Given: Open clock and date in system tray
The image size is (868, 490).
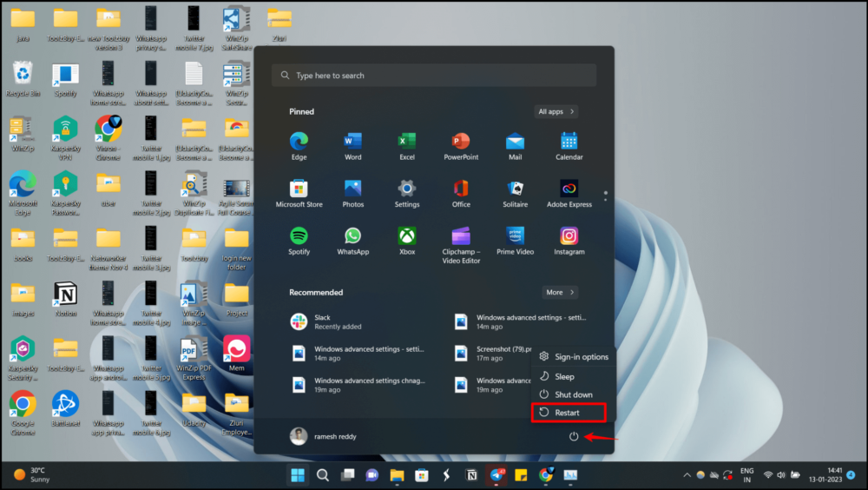Looking at the screenshot, I should pos(825,475).
